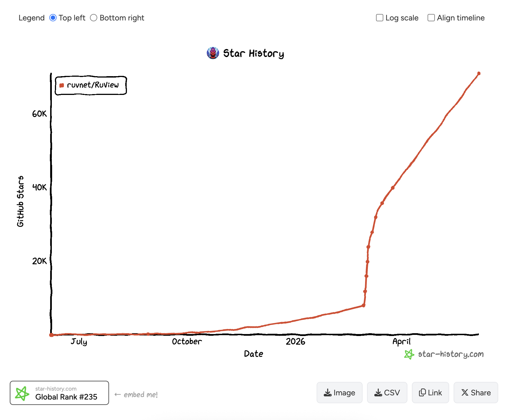Click the download icon on Image button
Viewport: 515px width, 420px height.
(x=328, y=393)
